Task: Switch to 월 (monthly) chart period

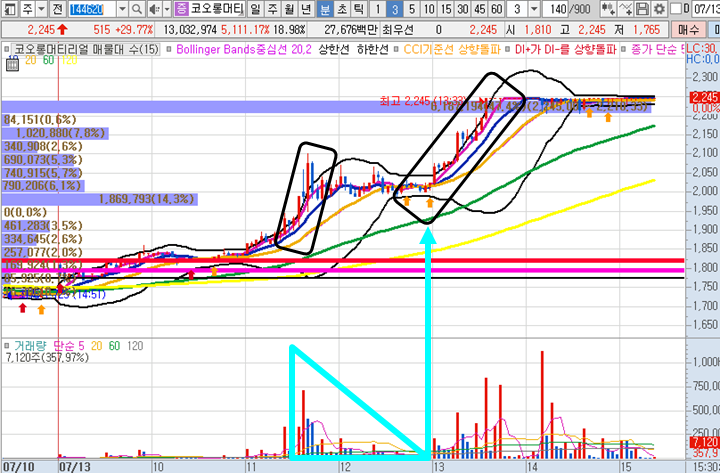Action: 289,9
